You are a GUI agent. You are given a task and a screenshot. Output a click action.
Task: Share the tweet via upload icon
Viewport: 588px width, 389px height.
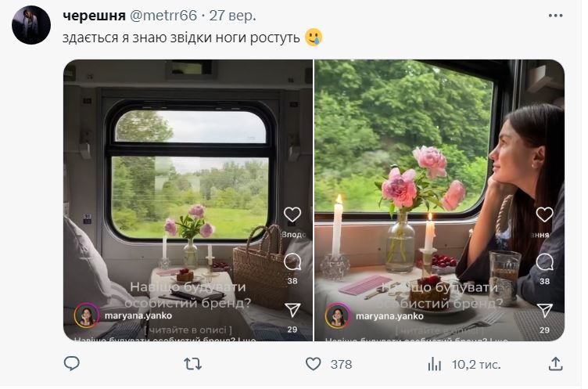click(555, 363)
